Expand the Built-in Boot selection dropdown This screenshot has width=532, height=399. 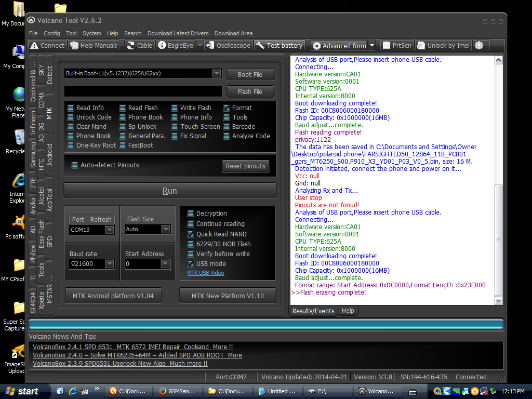click(217, 73)
